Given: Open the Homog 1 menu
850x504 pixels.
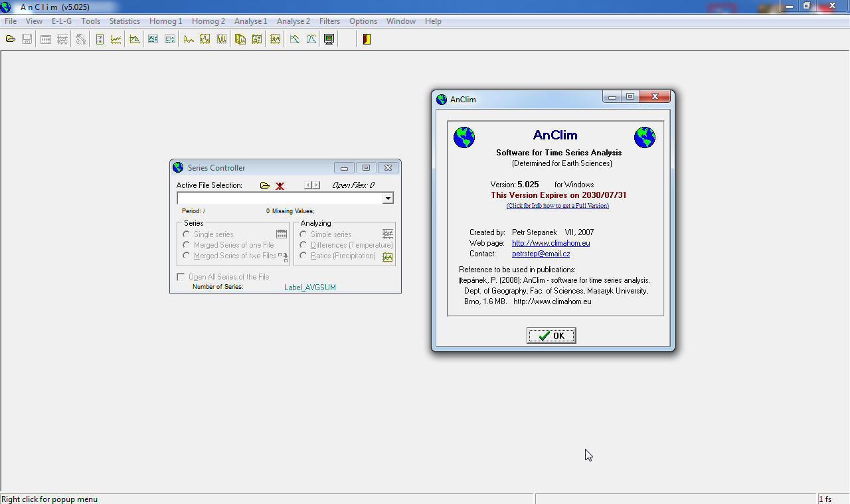Looking at the screenshot, I should [x=166, y=21].
